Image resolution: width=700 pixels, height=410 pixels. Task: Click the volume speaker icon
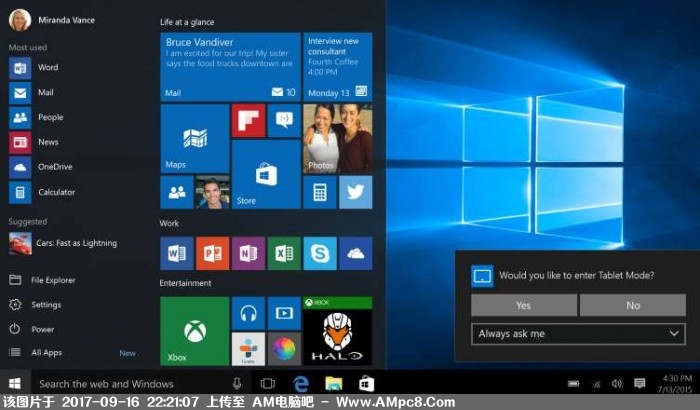[x=617, y=384]
